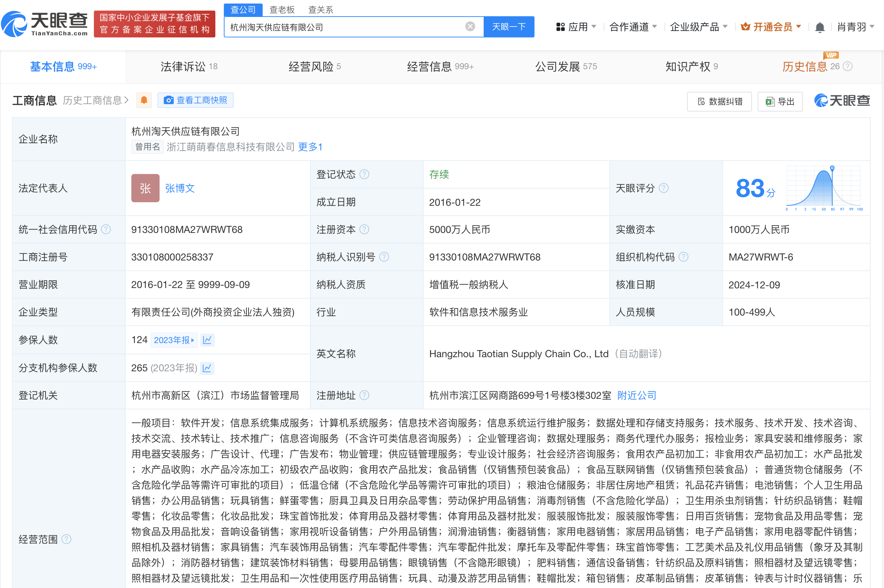Click help icon next to 天眼评分
The height and width of the screenshot is (588, 884).
pos(663,188)
